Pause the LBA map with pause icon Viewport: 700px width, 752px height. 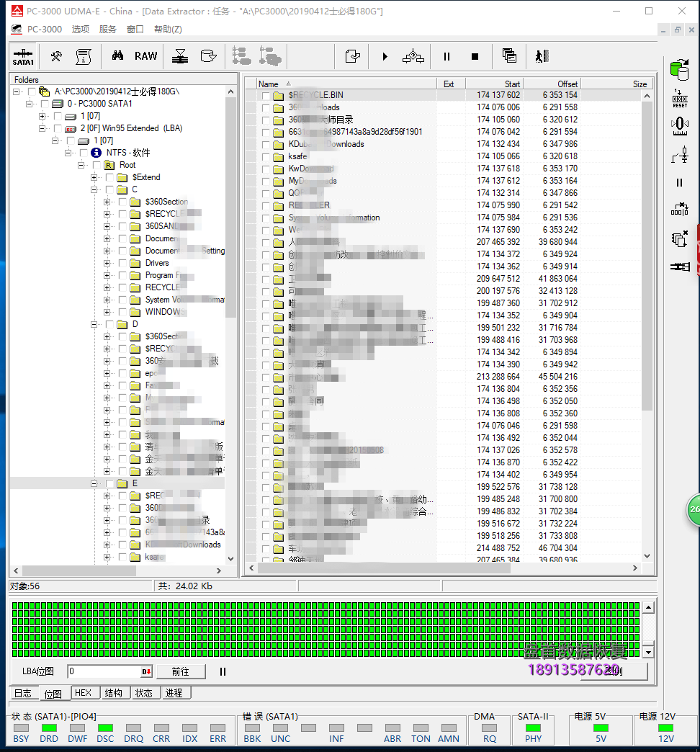223,671
